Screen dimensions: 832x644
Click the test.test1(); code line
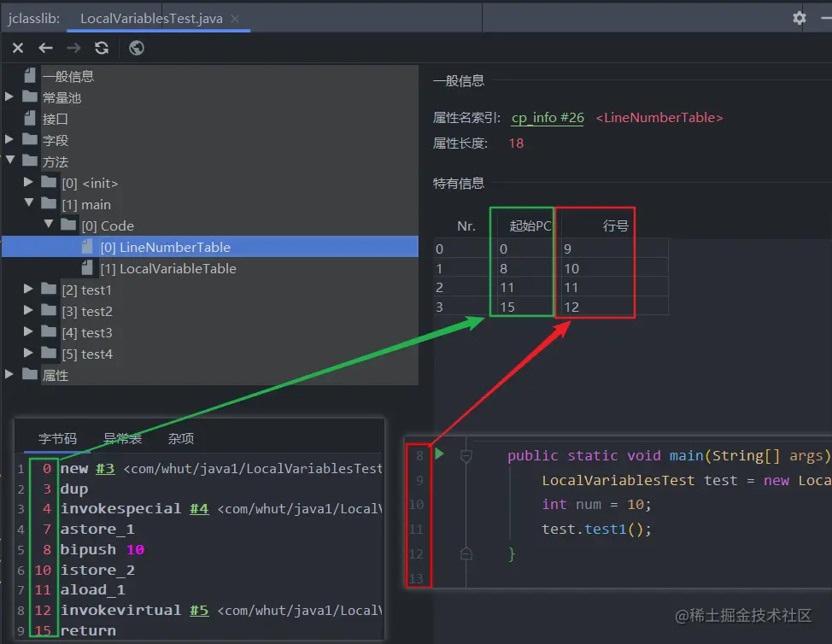click(596, 530)
